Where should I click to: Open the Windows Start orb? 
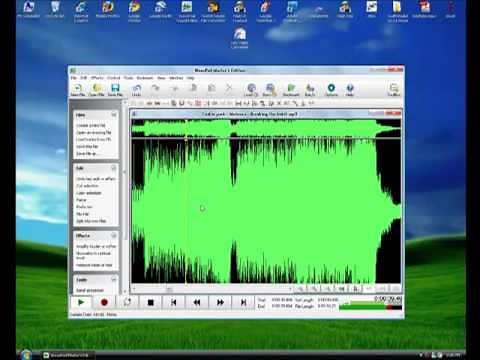[x=26, y=354]
